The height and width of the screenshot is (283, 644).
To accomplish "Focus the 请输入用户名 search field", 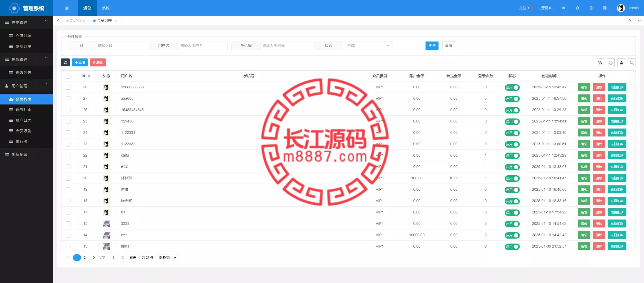I will [x=203, y=46].
